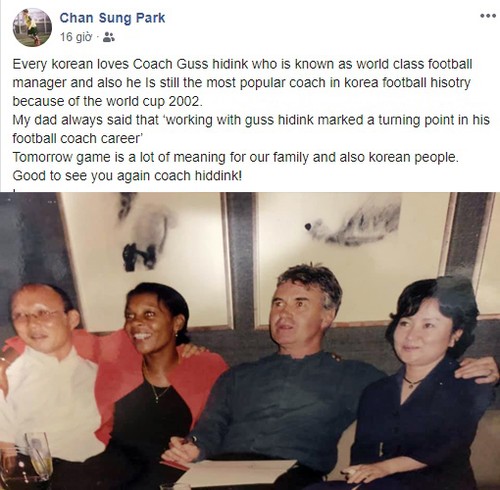Click the "16 giờ" post timestamp
The width and height of the screenshot is (500, 490).
pyautogui.click(x=76, y=37)
